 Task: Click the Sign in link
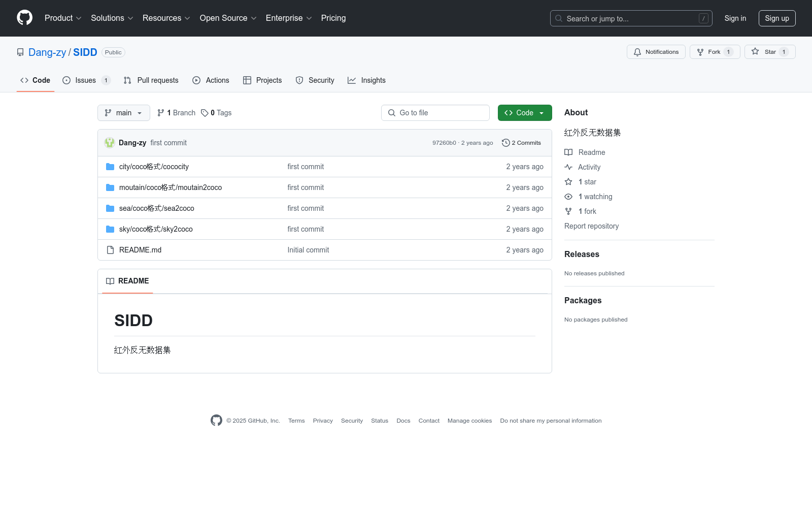tap(735, 18)
